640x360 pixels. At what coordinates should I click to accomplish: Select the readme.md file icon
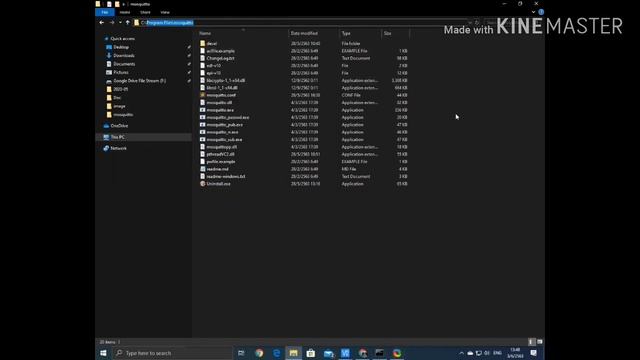coord(203,169)
